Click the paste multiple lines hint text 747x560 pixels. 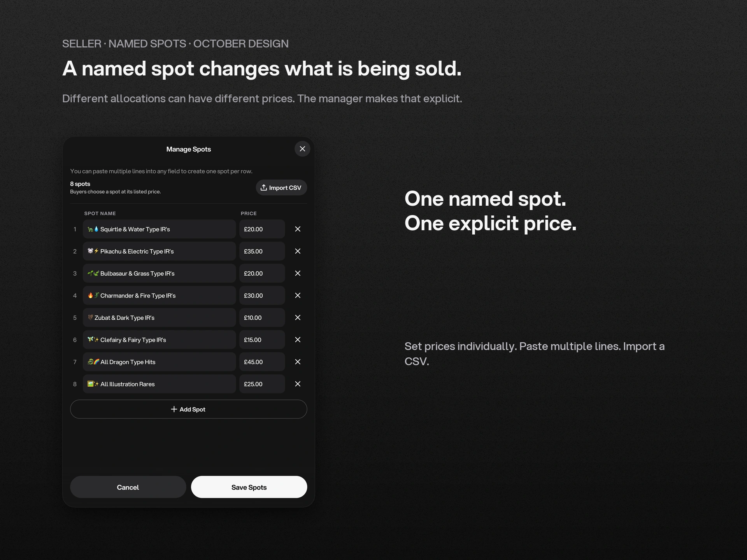click(x=161, y=171)
